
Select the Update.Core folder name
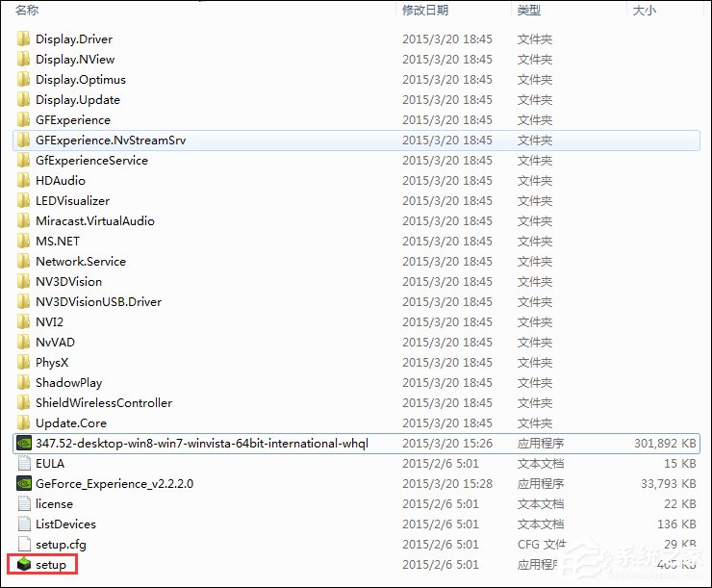[x=71, y=422]
